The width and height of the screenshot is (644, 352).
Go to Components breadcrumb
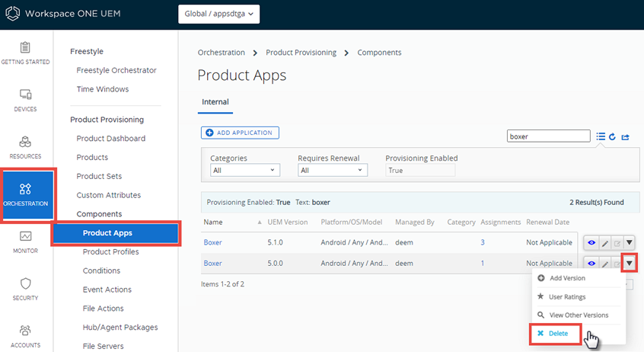[380, 53]
